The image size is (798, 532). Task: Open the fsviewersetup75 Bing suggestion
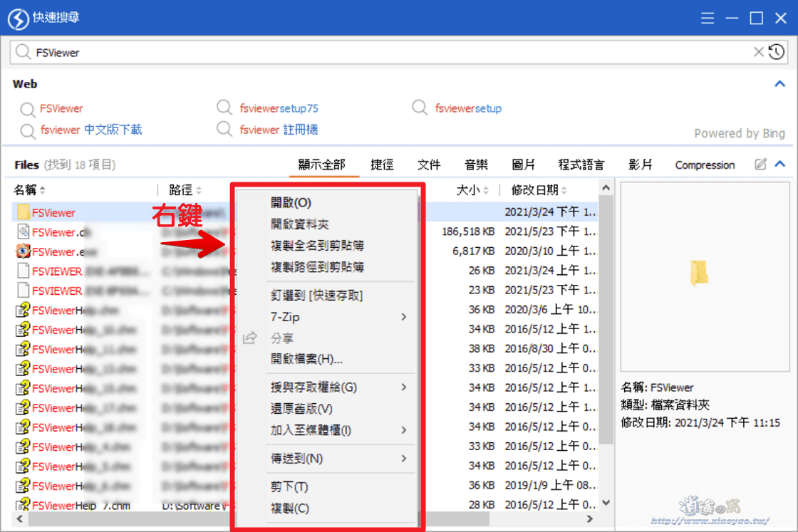(280, 108)
